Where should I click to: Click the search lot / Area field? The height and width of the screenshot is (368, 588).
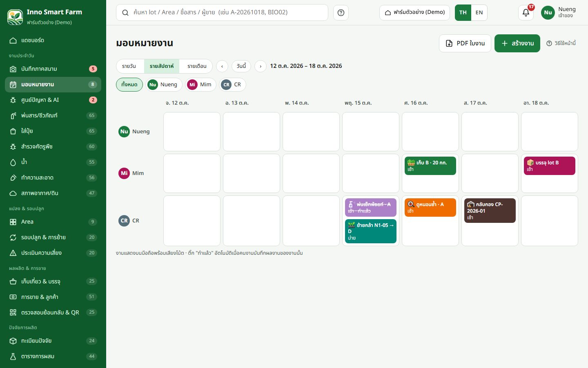tap(222, 13)
